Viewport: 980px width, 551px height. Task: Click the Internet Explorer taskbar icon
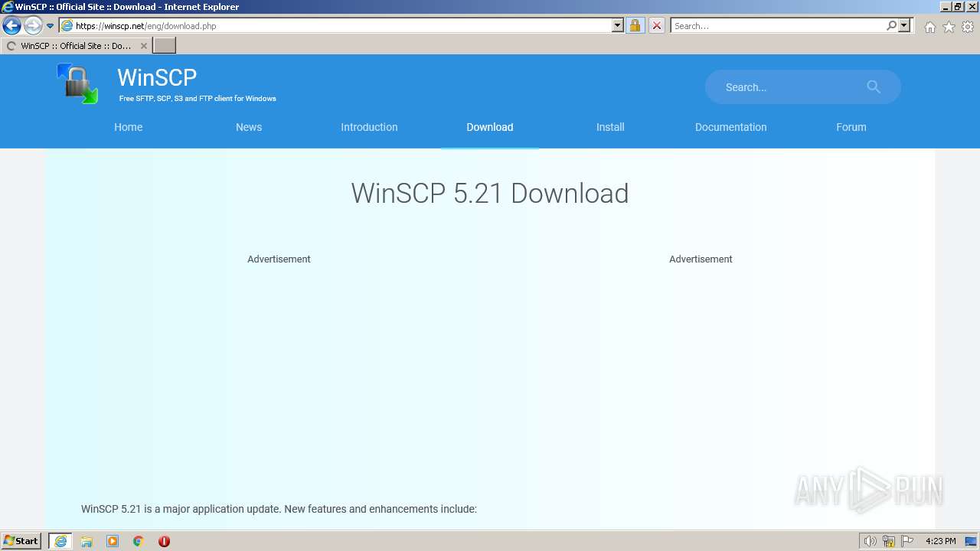(x=60, y=541)
